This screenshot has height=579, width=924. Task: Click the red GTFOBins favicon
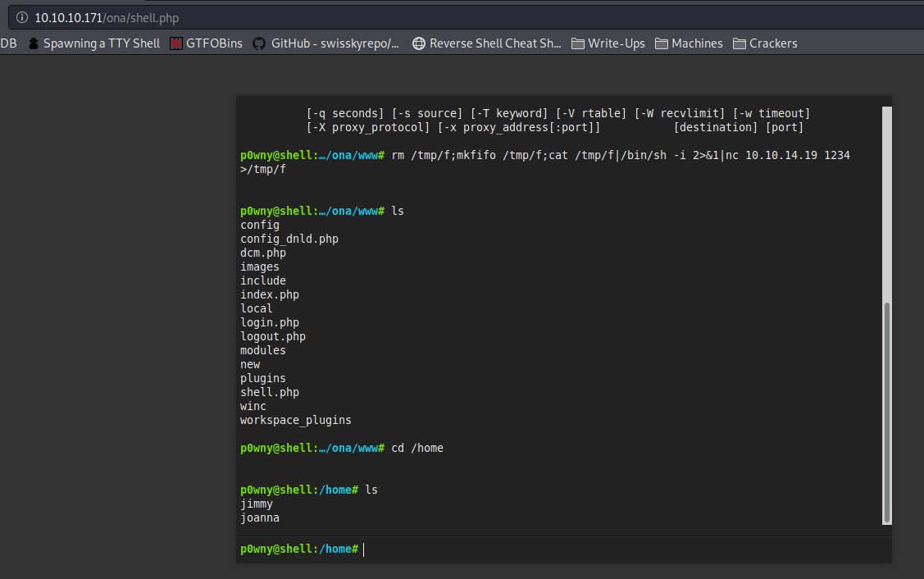[x=175, y=43]
